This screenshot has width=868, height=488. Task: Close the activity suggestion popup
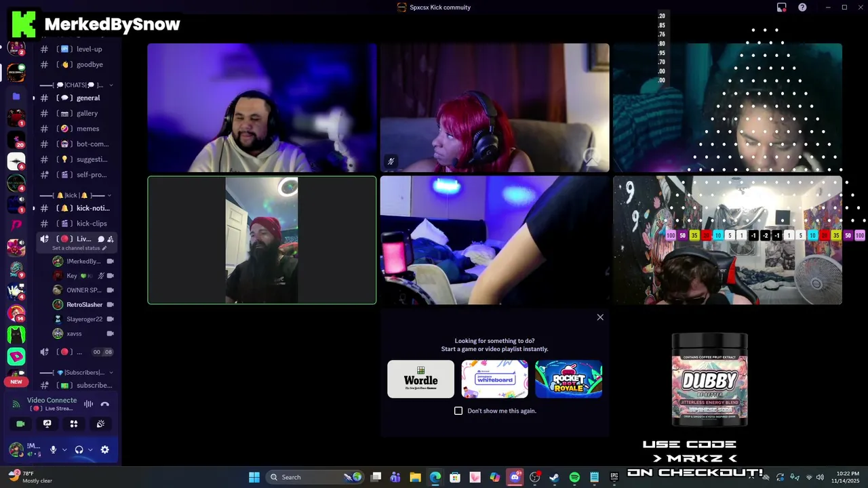600,317
